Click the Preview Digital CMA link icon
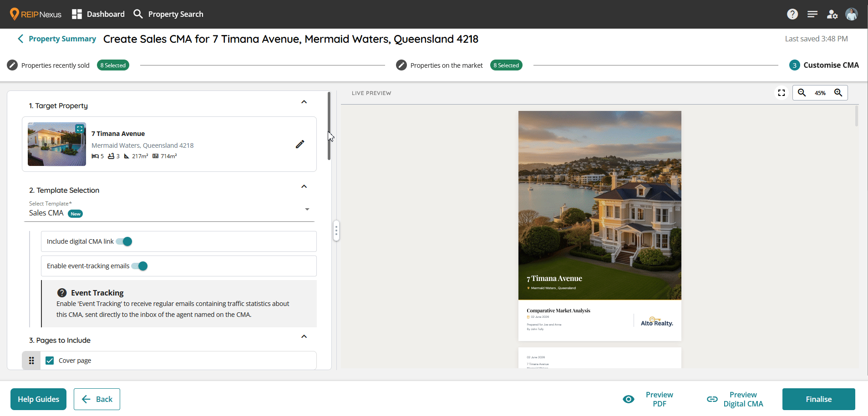 click(712, 399)
